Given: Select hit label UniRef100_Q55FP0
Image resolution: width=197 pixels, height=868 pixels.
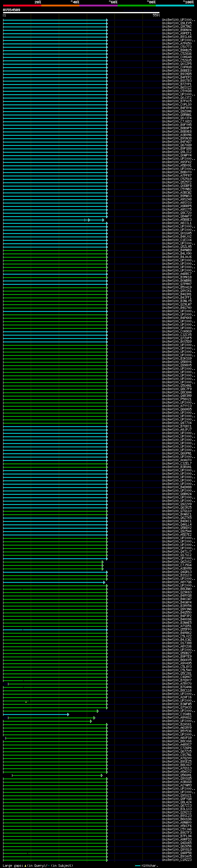Looking at the screenshot, I should (x=176, y=629).
